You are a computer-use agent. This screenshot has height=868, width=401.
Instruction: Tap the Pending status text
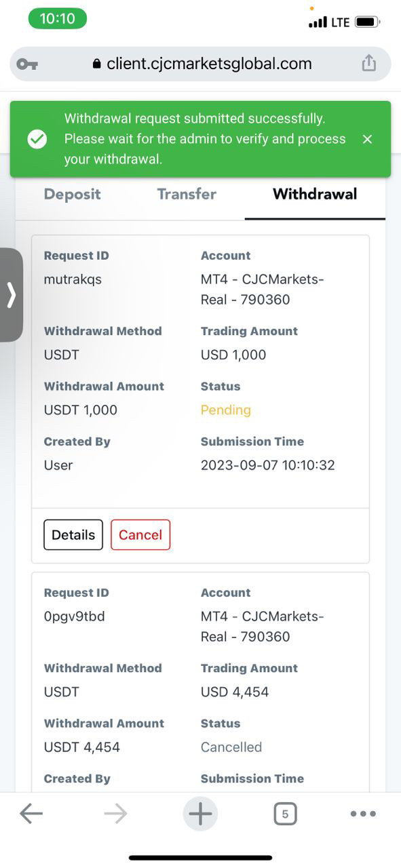tap(226, 410)
